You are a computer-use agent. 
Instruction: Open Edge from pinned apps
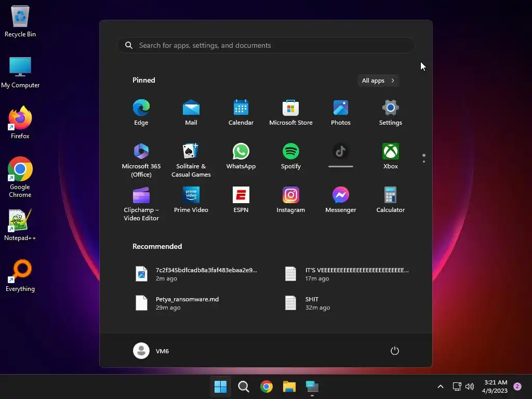coord(141,113)
